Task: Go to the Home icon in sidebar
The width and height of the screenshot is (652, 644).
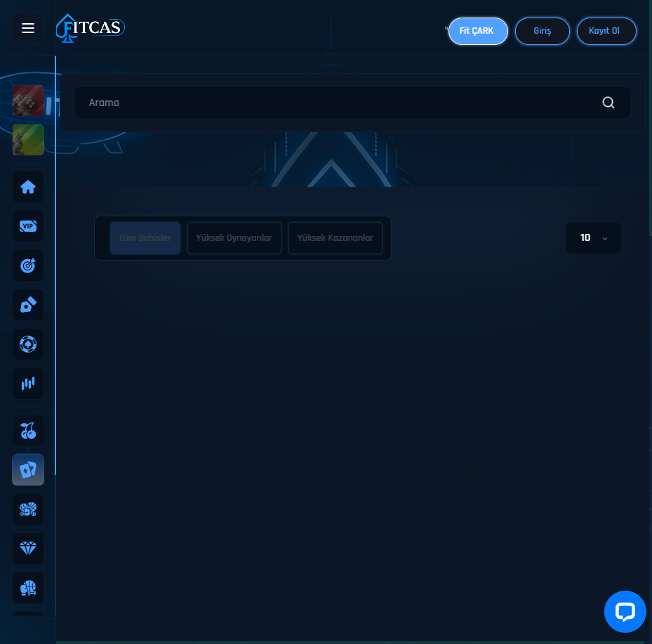Action: point(28,187)
